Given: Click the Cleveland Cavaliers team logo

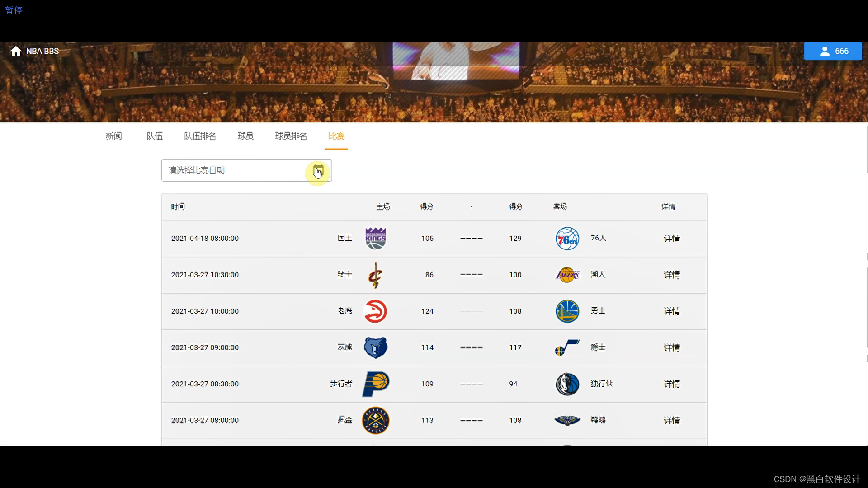Looking at the screenshot, I should pyautogui.click(x=375, y=275).
